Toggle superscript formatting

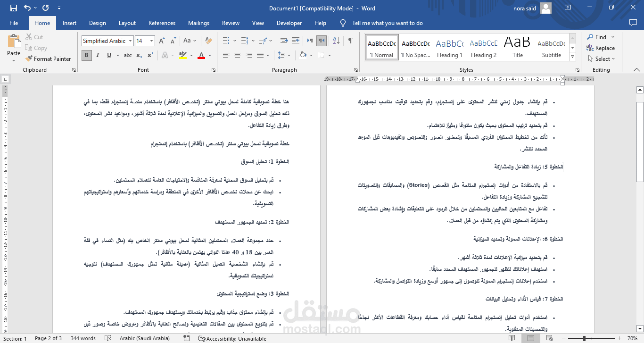(x=150, y=55)
